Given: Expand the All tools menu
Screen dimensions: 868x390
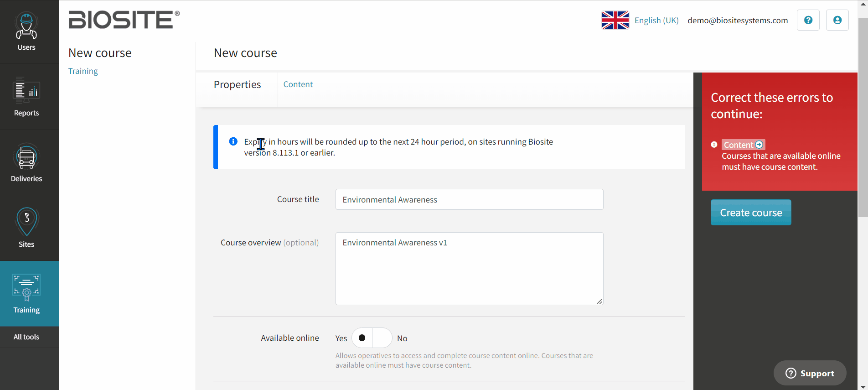Looking at the screenshot, I should tap(26, 337).
